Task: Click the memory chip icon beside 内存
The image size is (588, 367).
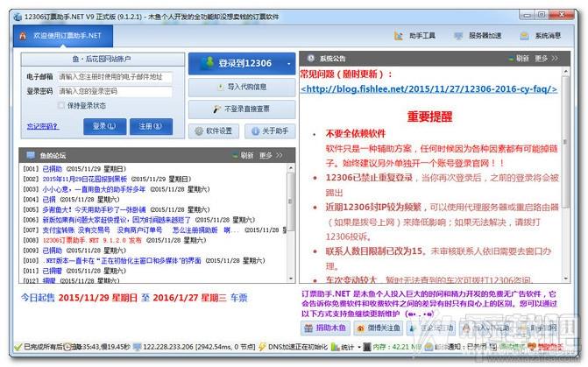Action: click(x=367, y=347)
